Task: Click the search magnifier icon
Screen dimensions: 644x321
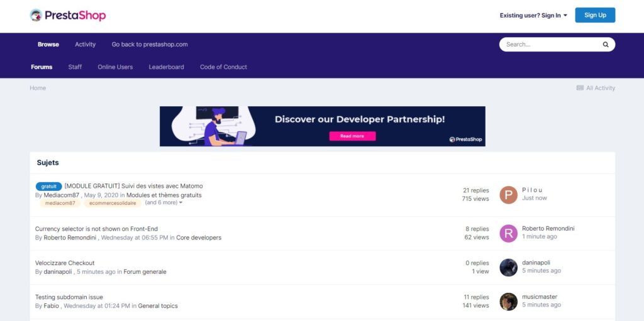Action: (x=606, y=45)
